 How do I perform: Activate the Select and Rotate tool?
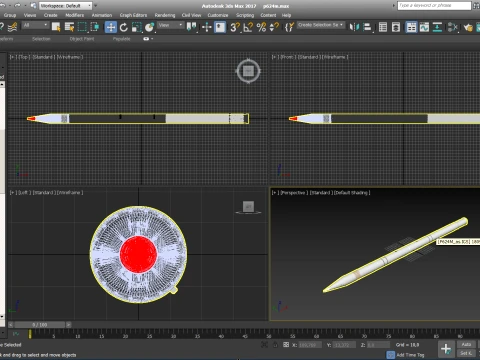point(124,27)
